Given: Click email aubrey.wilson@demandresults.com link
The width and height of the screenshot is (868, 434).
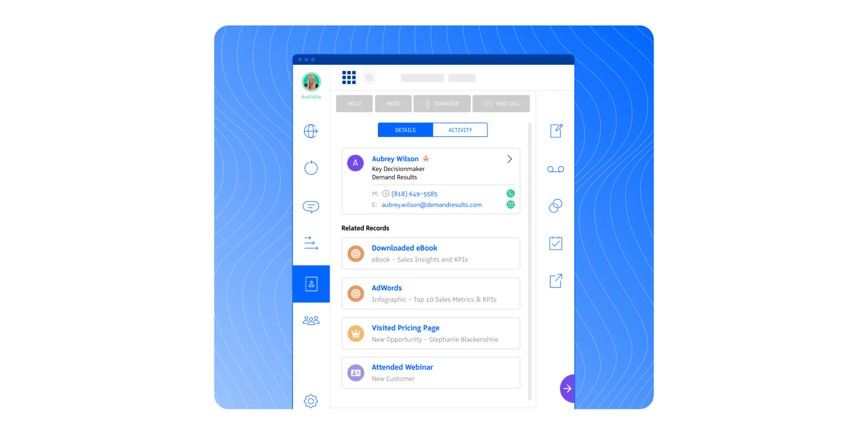Looking at the screenshot, I should click(x=431, y=205).
